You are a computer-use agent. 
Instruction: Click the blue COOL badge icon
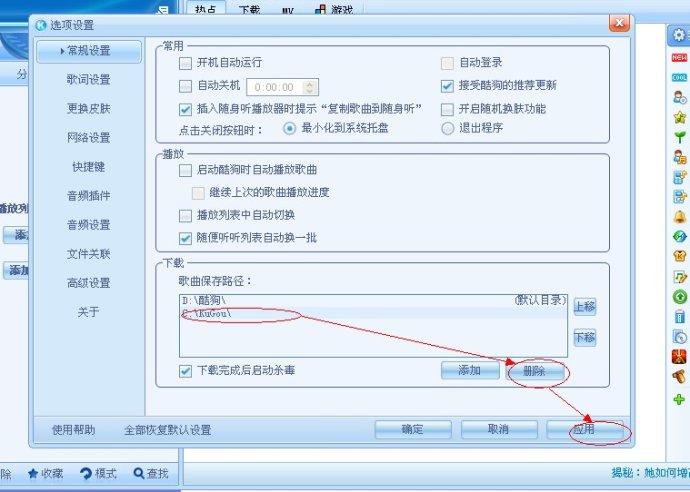coord(679,77)
